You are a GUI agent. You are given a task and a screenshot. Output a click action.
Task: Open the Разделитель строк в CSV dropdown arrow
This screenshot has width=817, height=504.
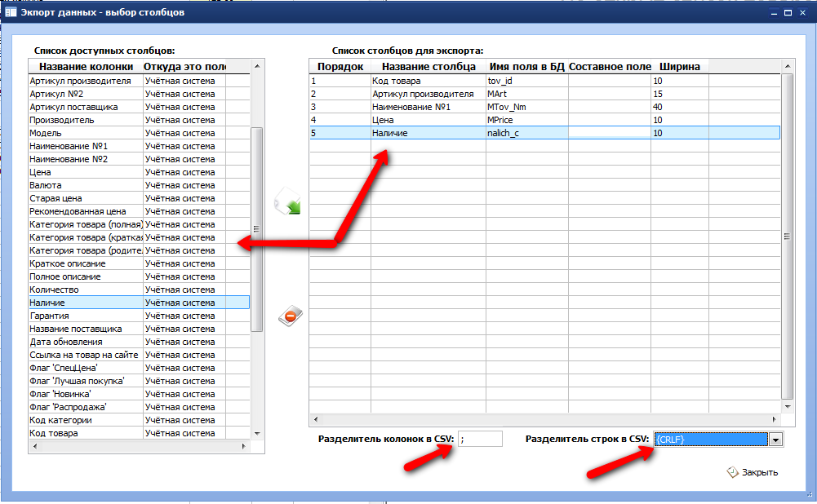[775, 440]
